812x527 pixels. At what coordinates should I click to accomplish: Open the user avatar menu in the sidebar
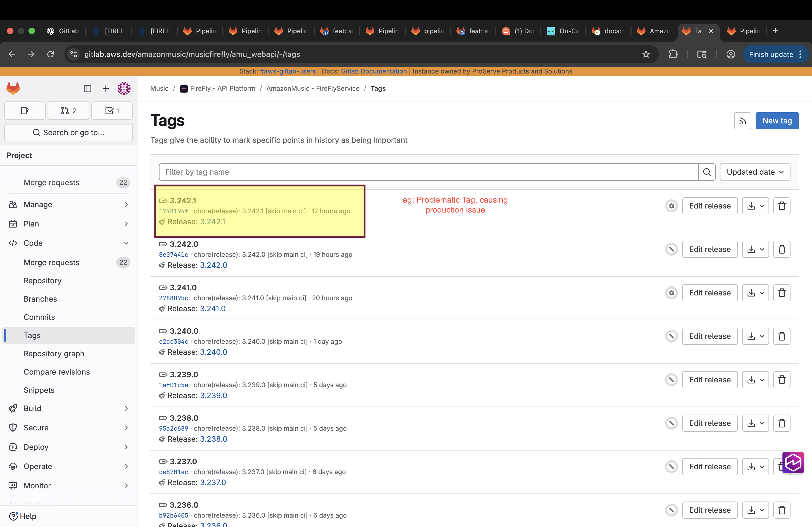tap(124, 89)
